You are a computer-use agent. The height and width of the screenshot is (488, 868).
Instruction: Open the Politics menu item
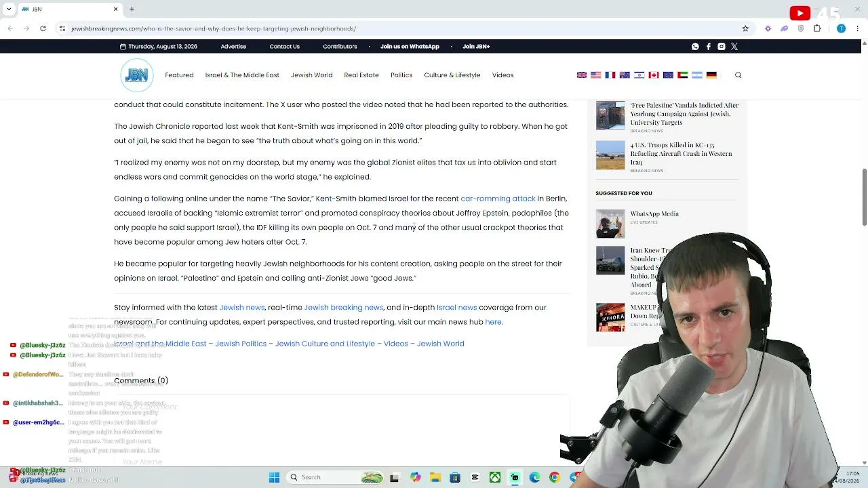401,75
